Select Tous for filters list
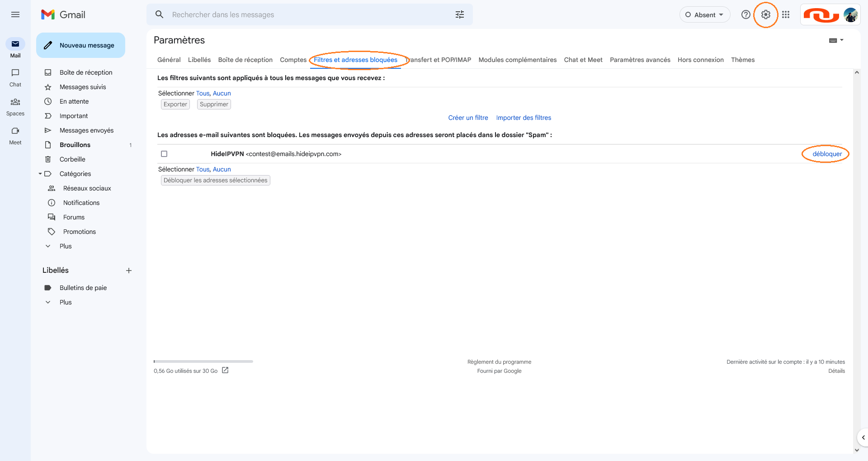The image size is (868, 461). point(203,93)
